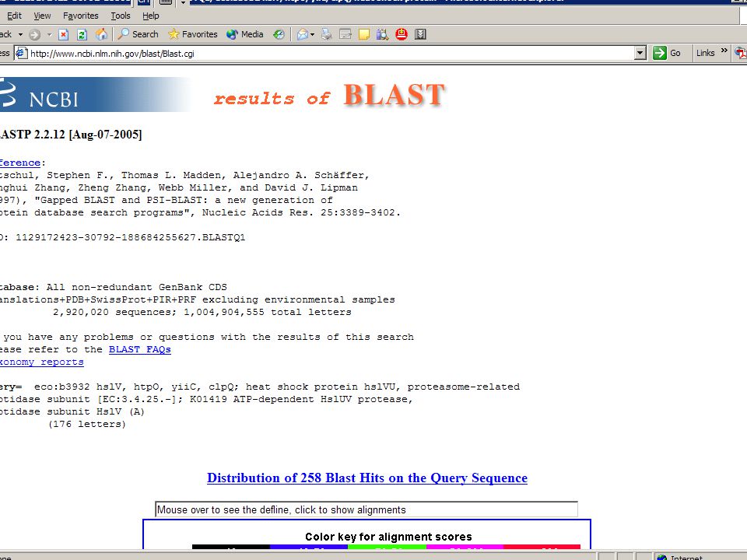The height and width of the screenshot is (560, 747).
Task: Click the 'Mouse over to see the defline' text box
Action: click(x=366, y=509)
